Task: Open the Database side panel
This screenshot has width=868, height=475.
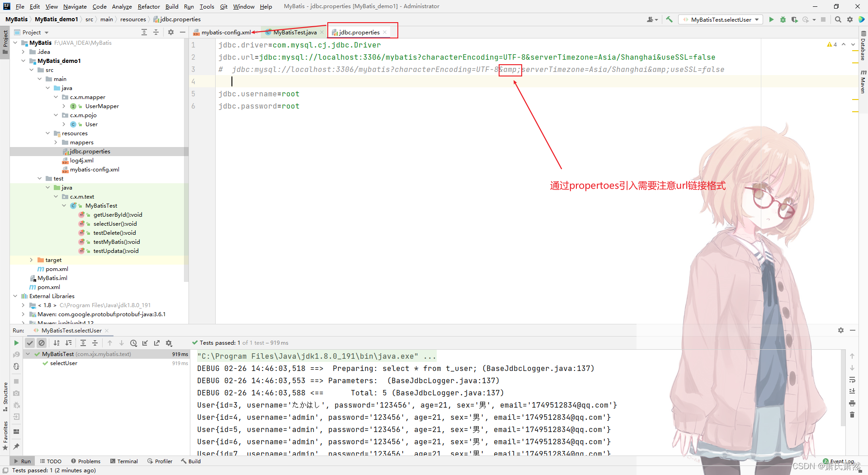Action: click(x=863, y=45)
